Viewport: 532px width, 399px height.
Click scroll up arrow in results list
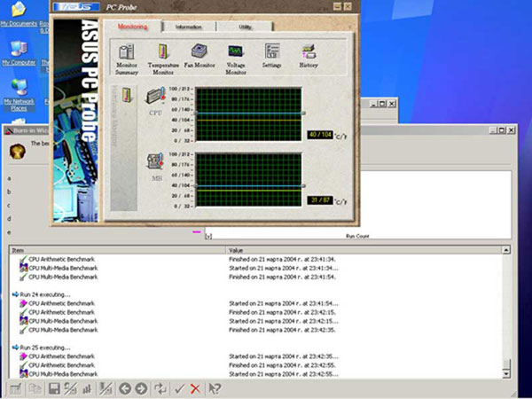click(x=506, y=250)
